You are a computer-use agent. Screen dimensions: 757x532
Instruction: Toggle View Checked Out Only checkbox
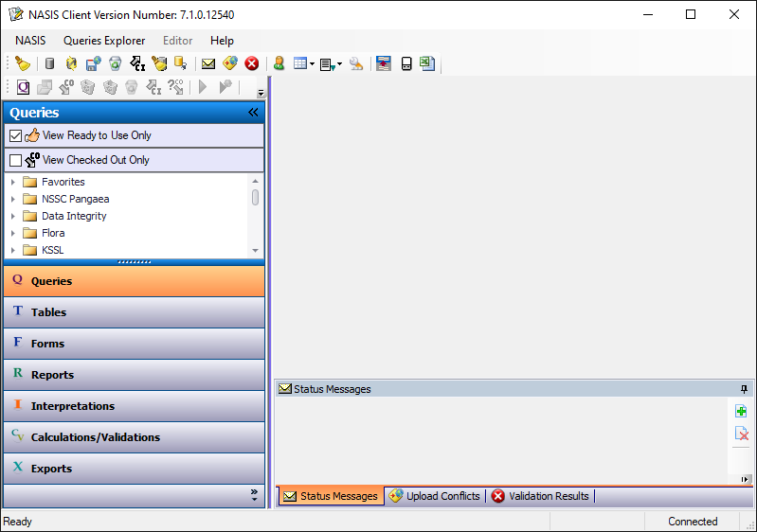(x=15, y=160)
